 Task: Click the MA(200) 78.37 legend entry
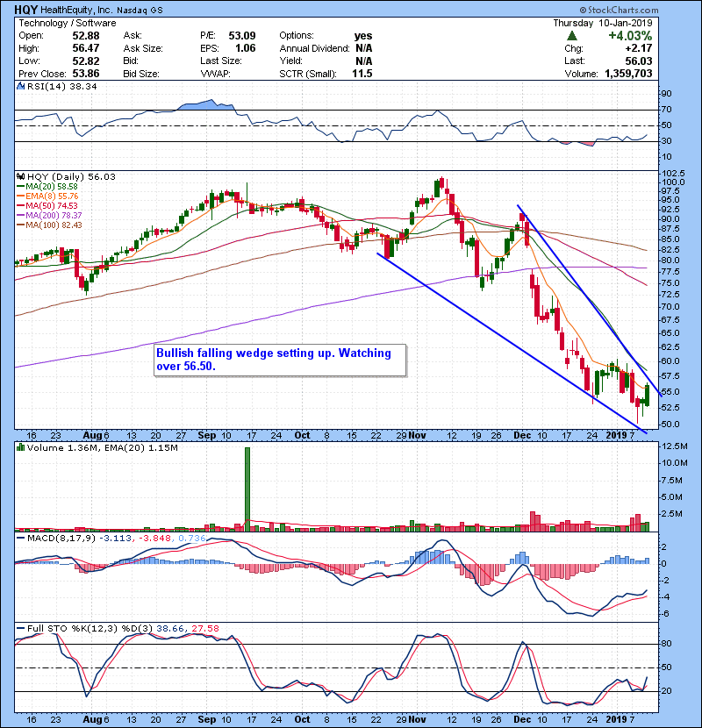pos(54,216)
